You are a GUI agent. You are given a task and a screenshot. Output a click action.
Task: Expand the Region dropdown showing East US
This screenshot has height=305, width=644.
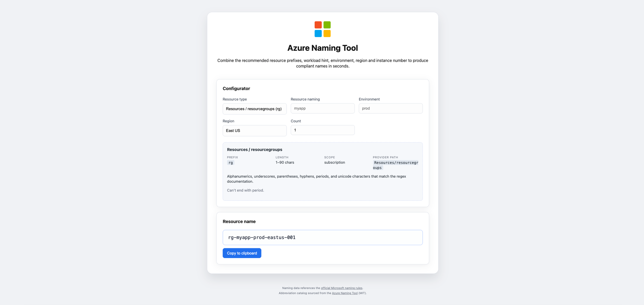pos(254,131)
